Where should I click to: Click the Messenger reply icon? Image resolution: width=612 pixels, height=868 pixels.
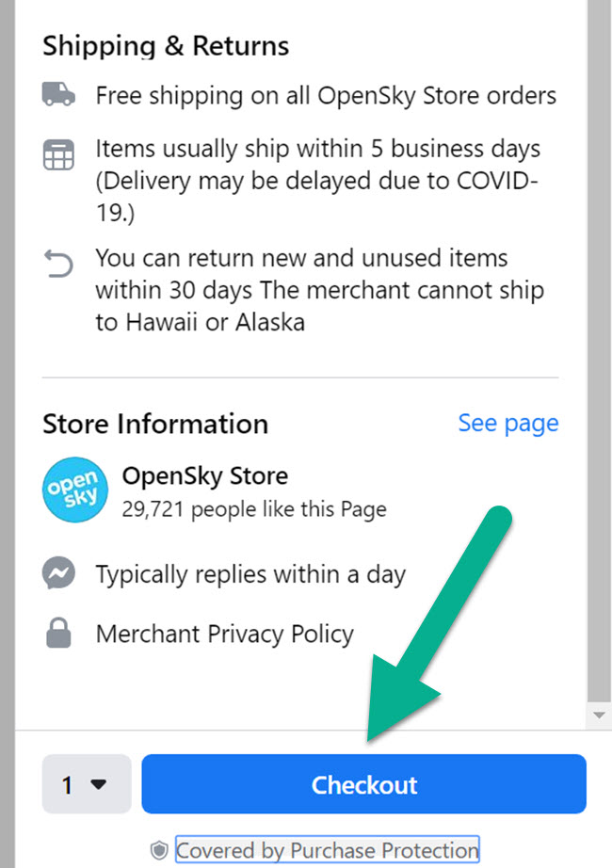58,573
